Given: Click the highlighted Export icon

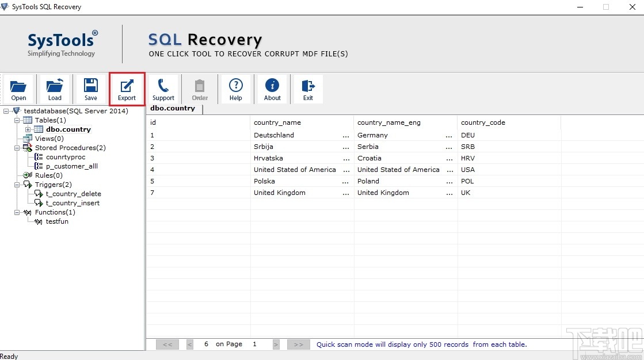Looking at the screenshot, I should point(127,89).
